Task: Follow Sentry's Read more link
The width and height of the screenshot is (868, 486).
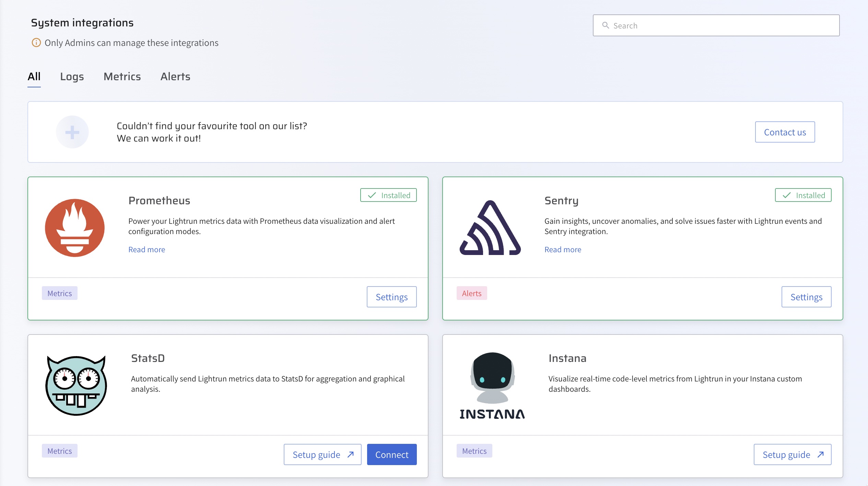Action: [563, 250]
